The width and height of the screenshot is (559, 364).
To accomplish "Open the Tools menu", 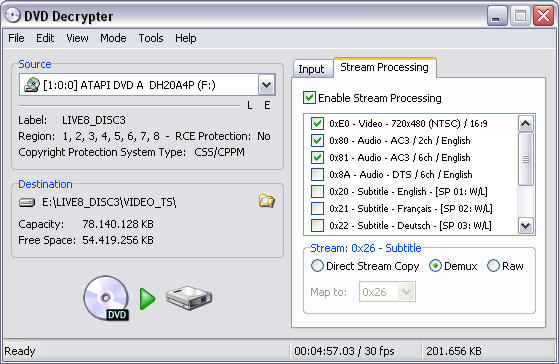I will [151, 38].
